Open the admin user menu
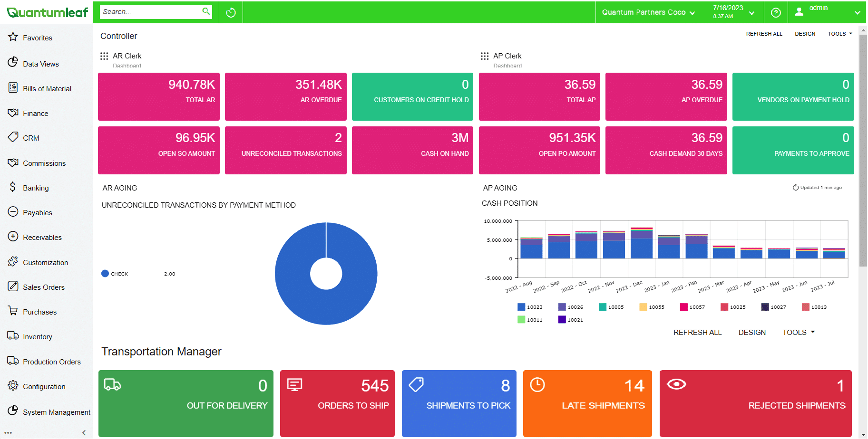 (827, 12)
